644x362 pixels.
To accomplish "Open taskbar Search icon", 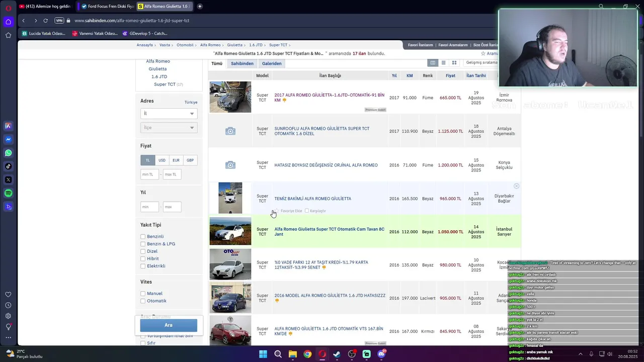I will [x=278, y=354].
